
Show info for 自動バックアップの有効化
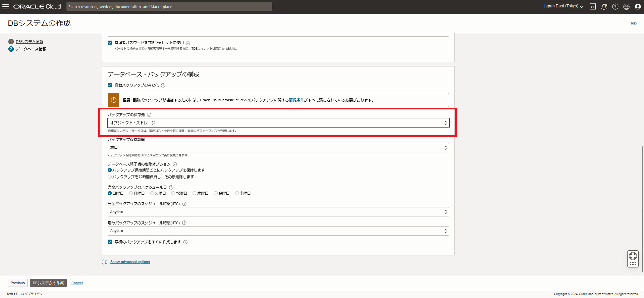163,85
